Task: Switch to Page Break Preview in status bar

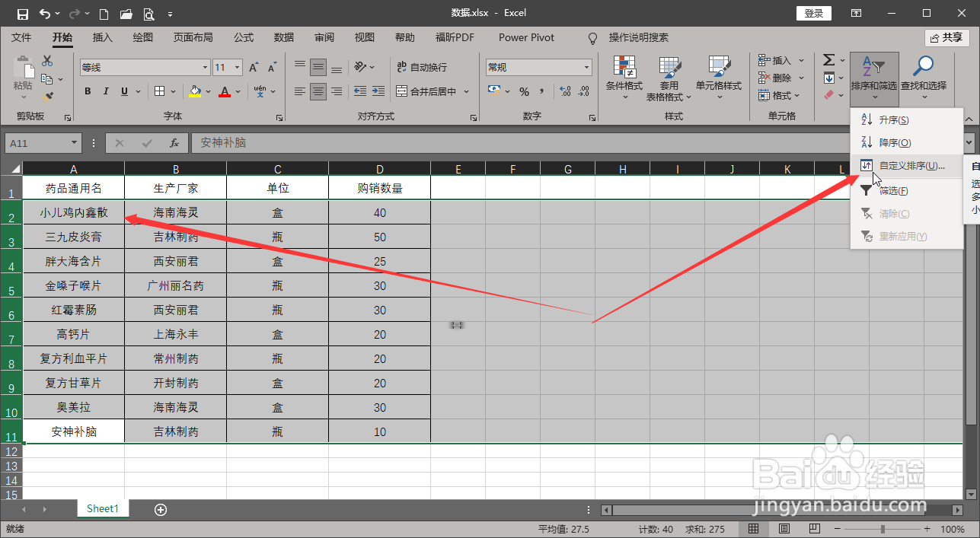Action: click(x=813, y=529)
